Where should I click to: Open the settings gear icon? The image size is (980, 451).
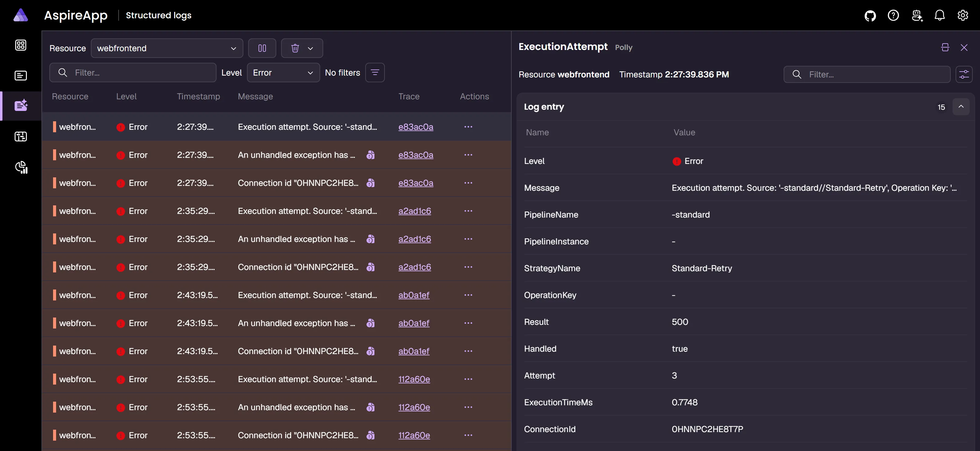tap(963, 16)
